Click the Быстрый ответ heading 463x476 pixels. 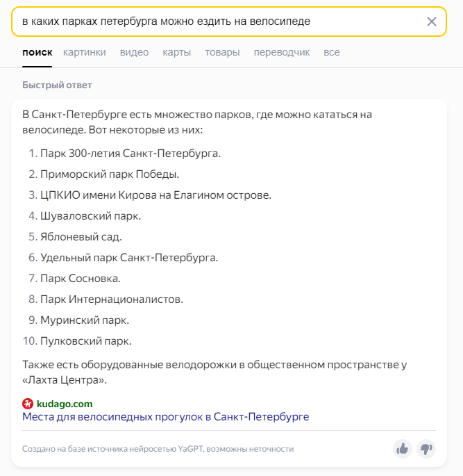[57, 85]
